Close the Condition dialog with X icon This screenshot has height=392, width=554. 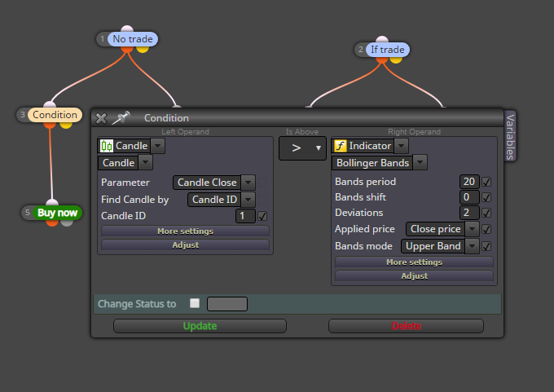pos(101,118)
